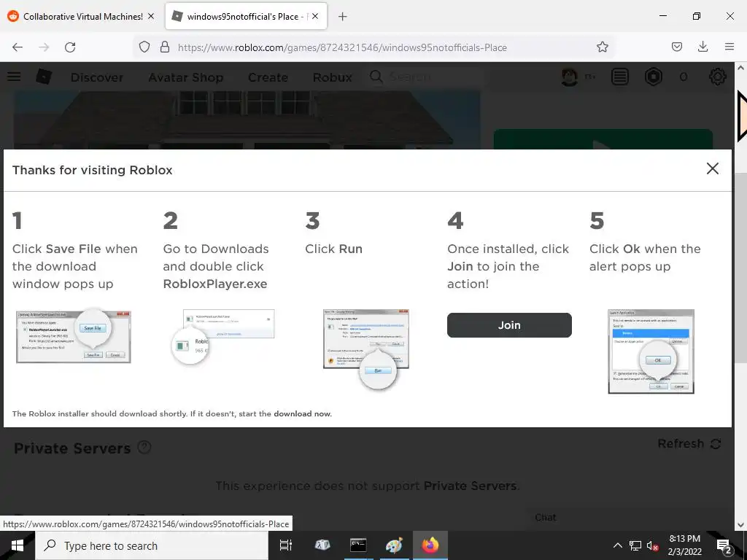Open the Windows Start menu

pyautogui.click(x=18, y=545)
